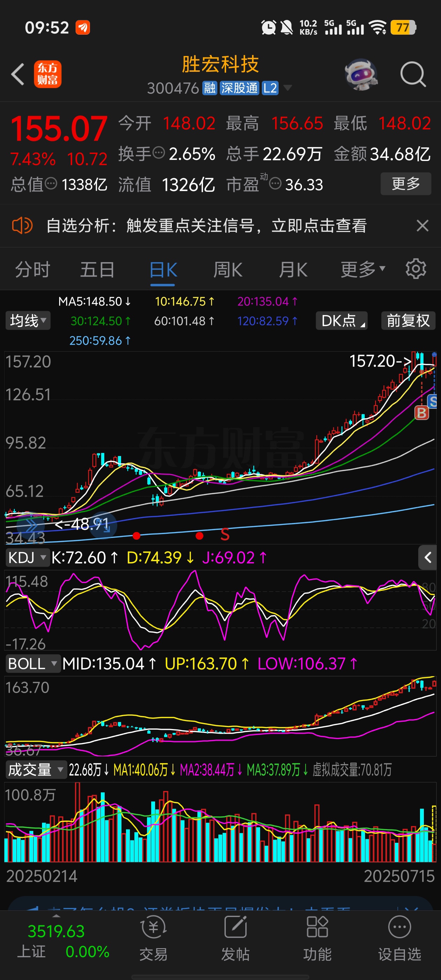
Task: Tap info icon beside 市盈
Action: coord(275,184)
